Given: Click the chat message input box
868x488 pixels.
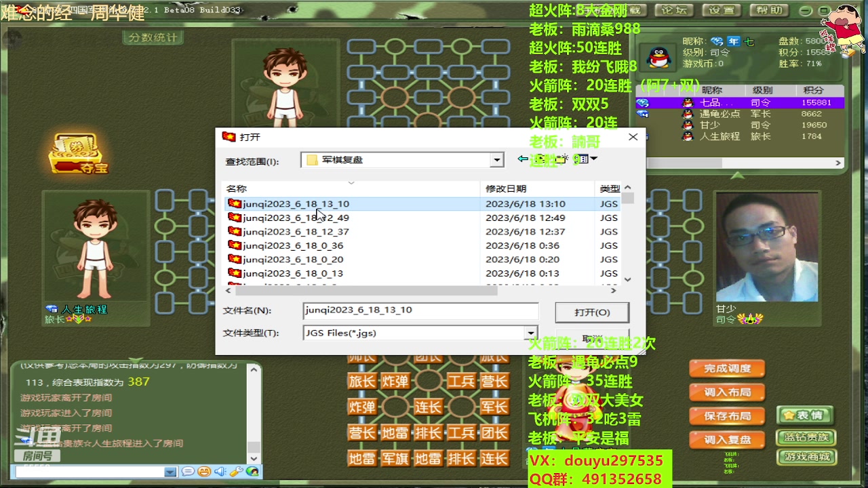Looking at the screenshot, I should coord(90,472).
